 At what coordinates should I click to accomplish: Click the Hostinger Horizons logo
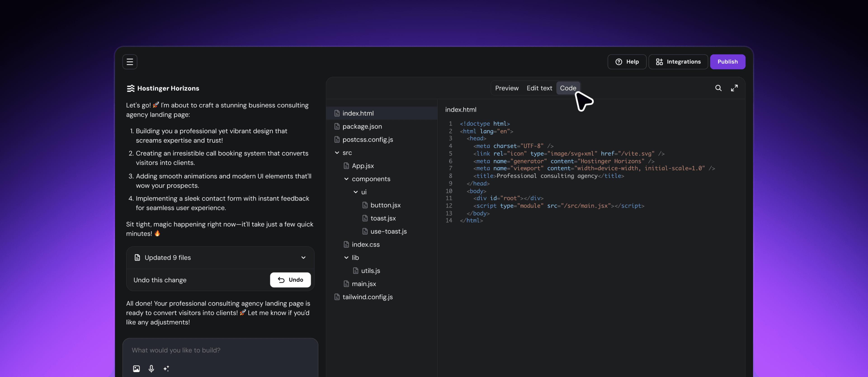click(x=131, y=88)
